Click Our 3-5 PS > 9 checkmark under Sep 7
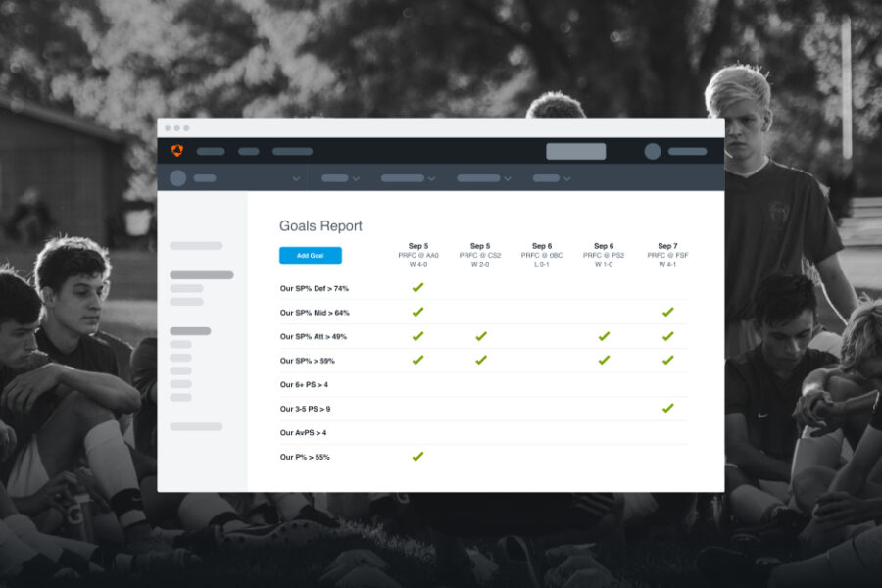The height and width of the screenshot is (588, 882). [x=667, y=408]
